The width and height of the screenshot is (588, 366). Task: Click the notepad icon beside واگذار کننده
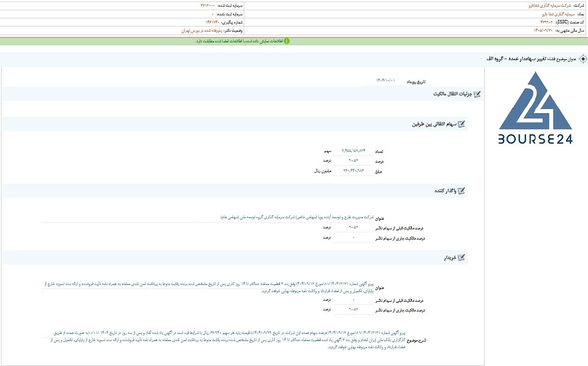[x=461, y=191]
